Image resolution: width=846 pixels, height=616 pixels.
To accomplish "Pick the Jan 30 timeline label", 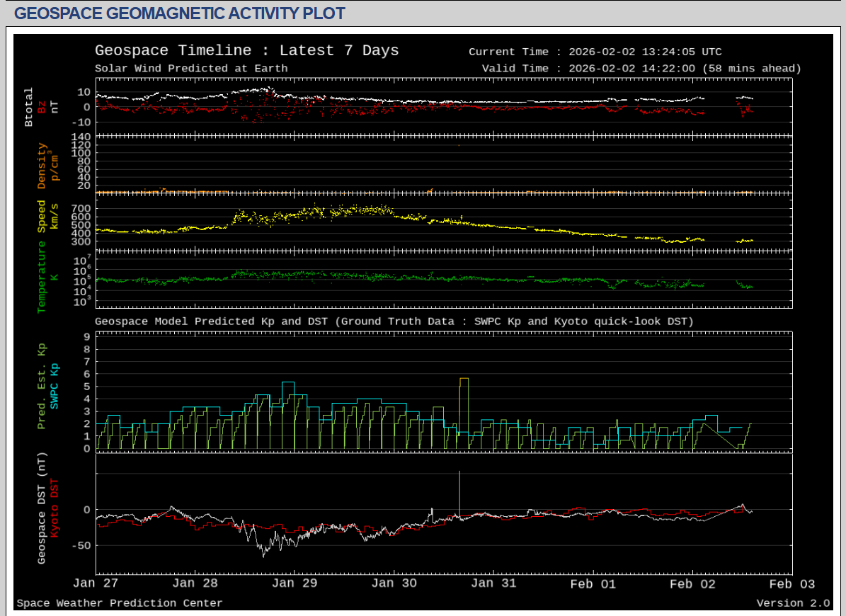I will pyautogui.click(x=394, y=584).
